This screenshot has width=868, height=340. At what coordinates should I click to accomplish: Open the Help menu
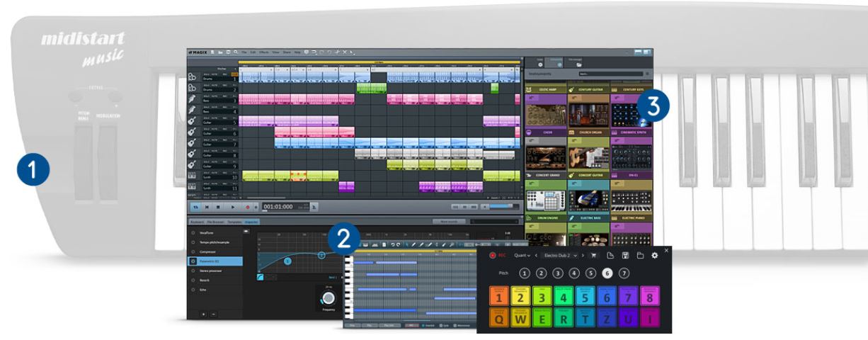297,52
